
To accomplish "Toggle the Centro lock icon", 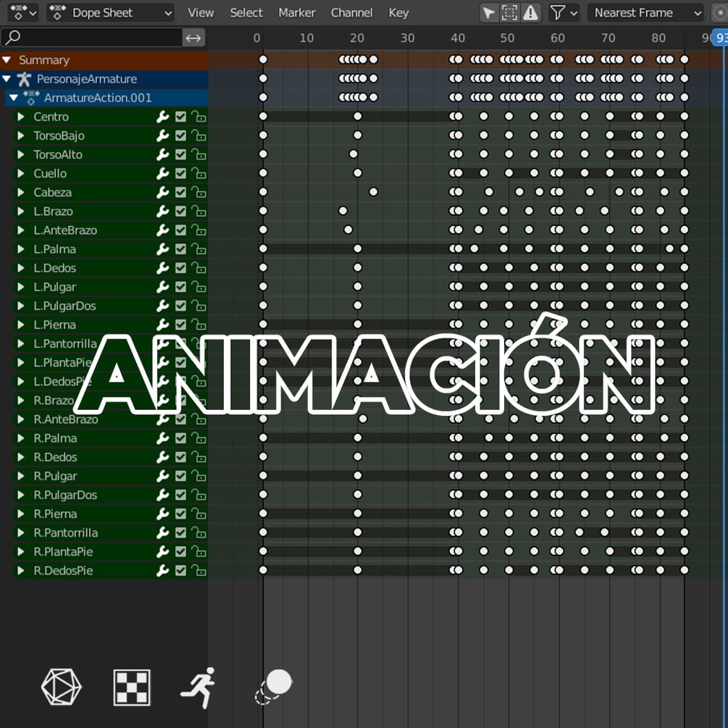I will (x=198, y=117).
